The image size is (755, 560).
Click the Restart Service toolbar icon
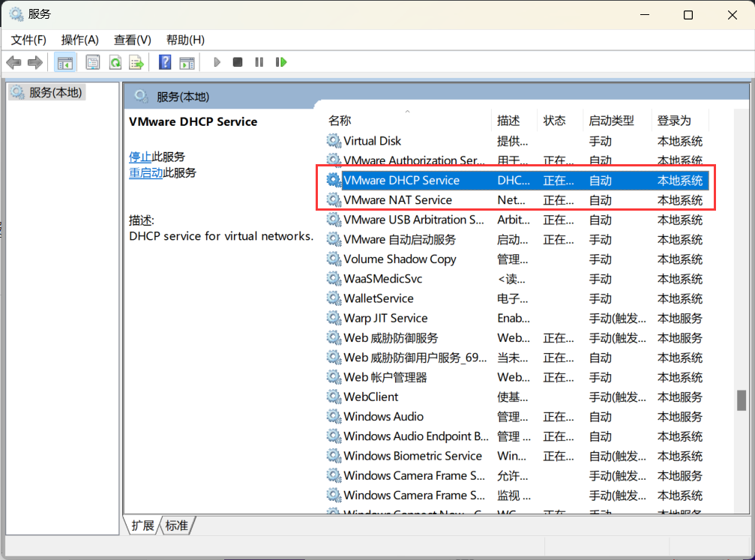pos(281,62)
